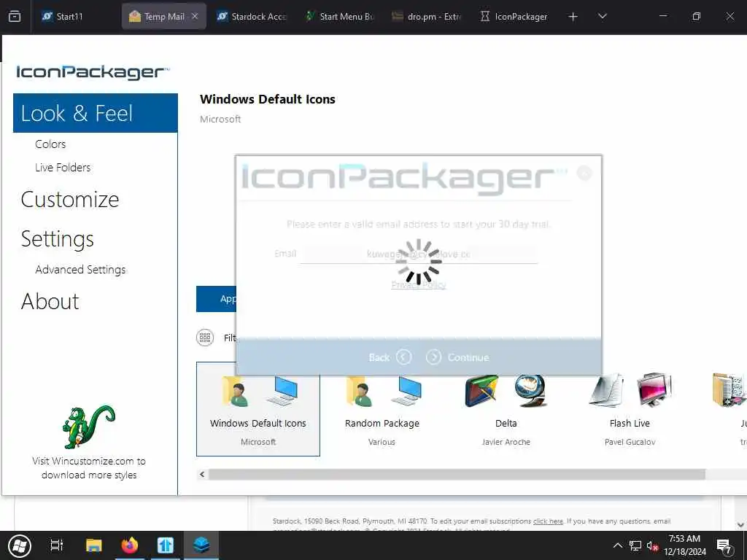Select the Windows Default Icons package
This screenshot has height=560, width=747.
coord(258,409)
